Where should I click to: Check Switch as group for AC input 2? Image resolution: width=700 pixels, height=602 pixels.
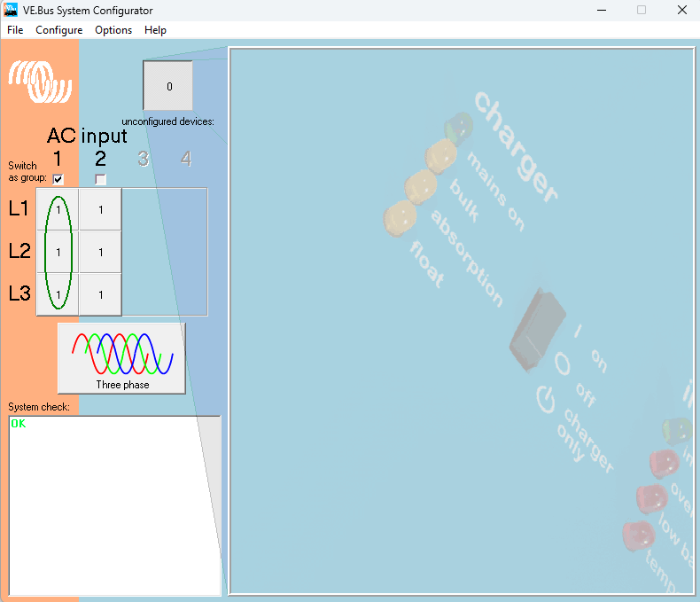click(100, 179)
